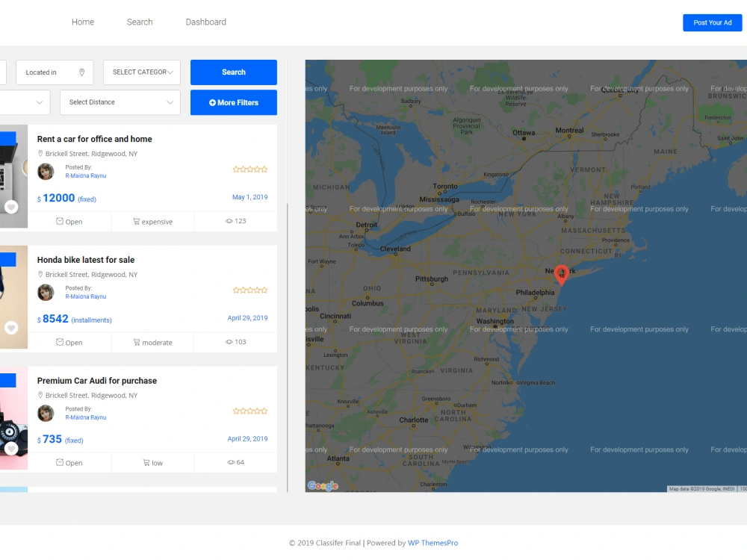The image size is (747, 560).
Task: Click the date May 1, 2019
Action: coord(249,197)
